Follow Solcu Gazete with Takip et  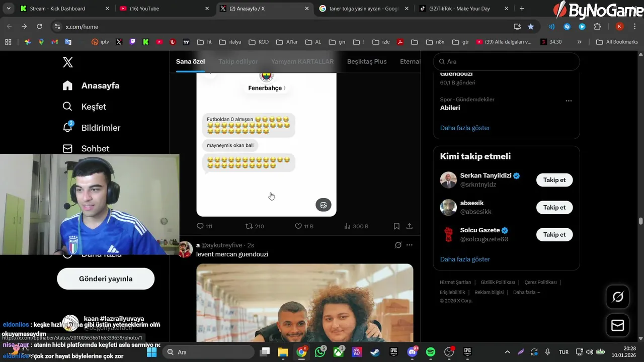click(554, 234)
